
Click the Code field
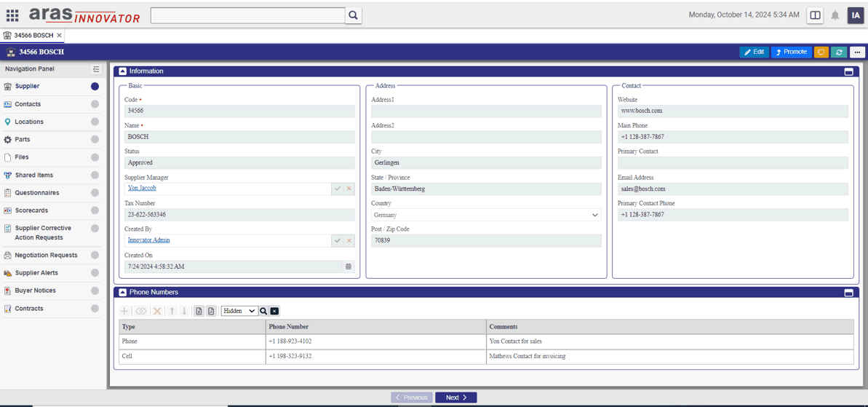(239, 111)
